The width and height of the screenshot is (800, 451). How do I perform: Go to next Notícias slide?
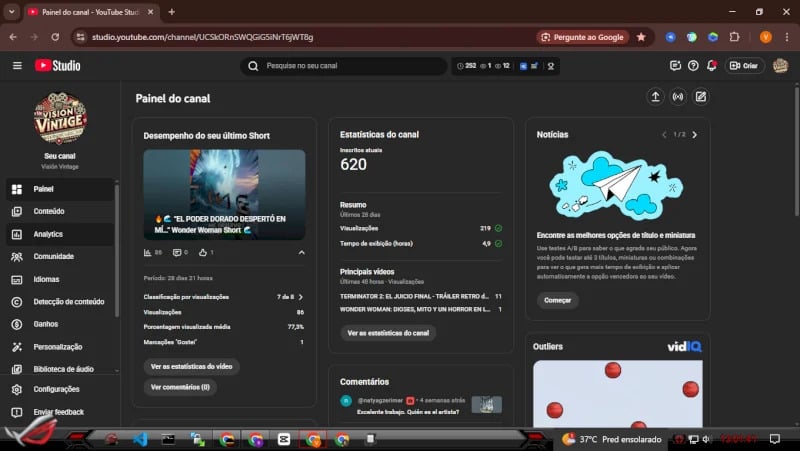695,134
